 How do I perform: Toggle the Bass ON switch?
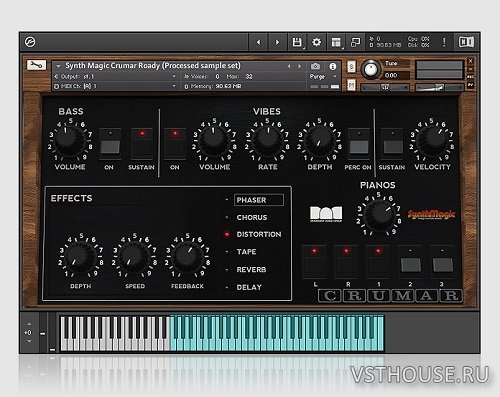coord(110,144)
